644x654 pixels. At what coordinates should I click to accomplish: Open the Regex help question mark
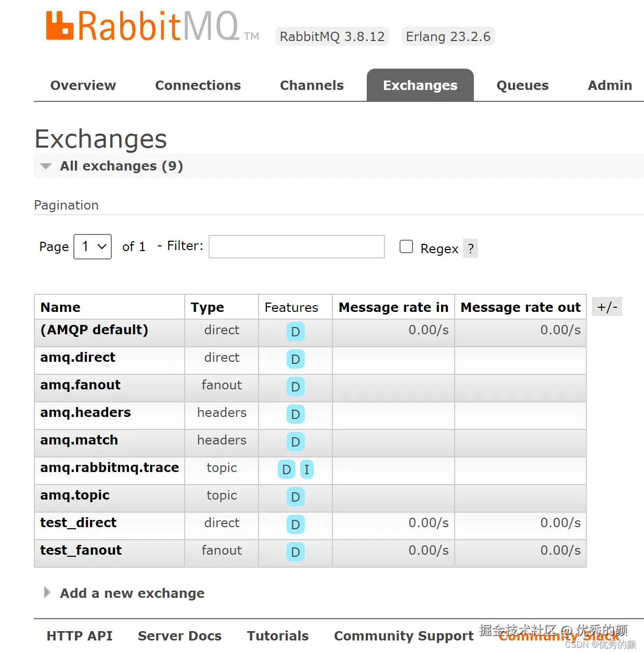pyautogui.click(x=471, y=248)
